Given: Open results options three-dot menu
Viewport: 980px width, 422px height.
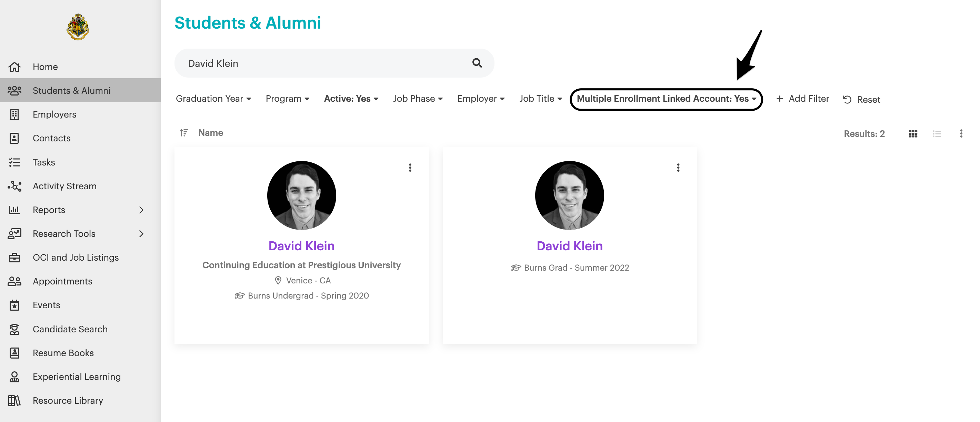Looking at the screenshot, I should coord(961,133).
